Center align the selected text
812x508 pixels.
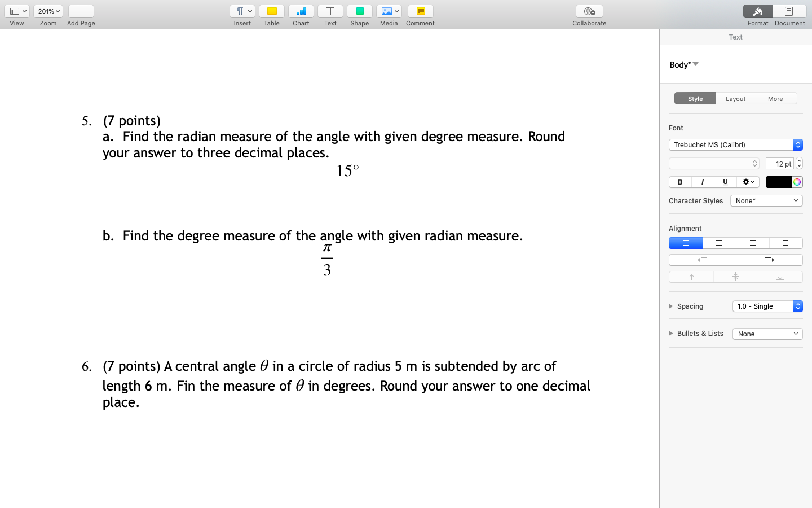719,243
